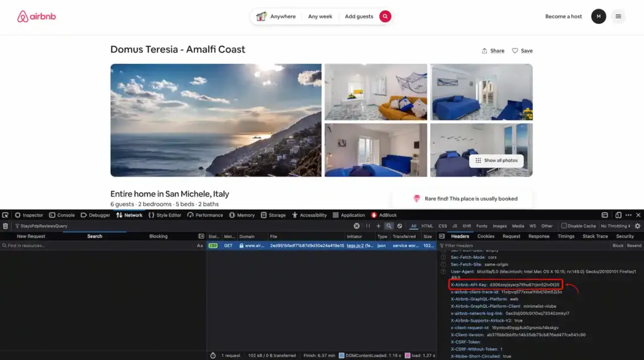Open the Debugger tab
The image size is (644, 360).
tap(96, 215)
